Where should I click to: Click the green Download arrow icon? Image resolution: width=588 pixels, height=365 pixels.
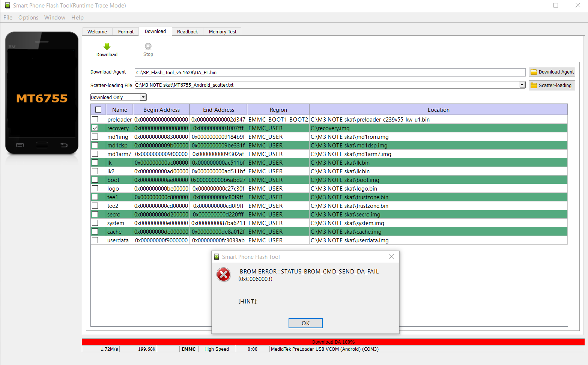[x=107, y=47]
